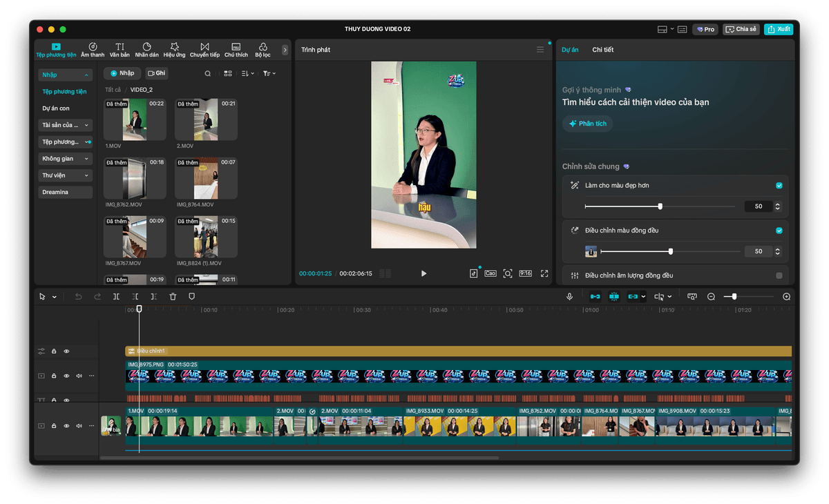Screen dimensions: 829x504
Task: Open the Chuyển tiếp transitions panel
Action: click(204, 50)
